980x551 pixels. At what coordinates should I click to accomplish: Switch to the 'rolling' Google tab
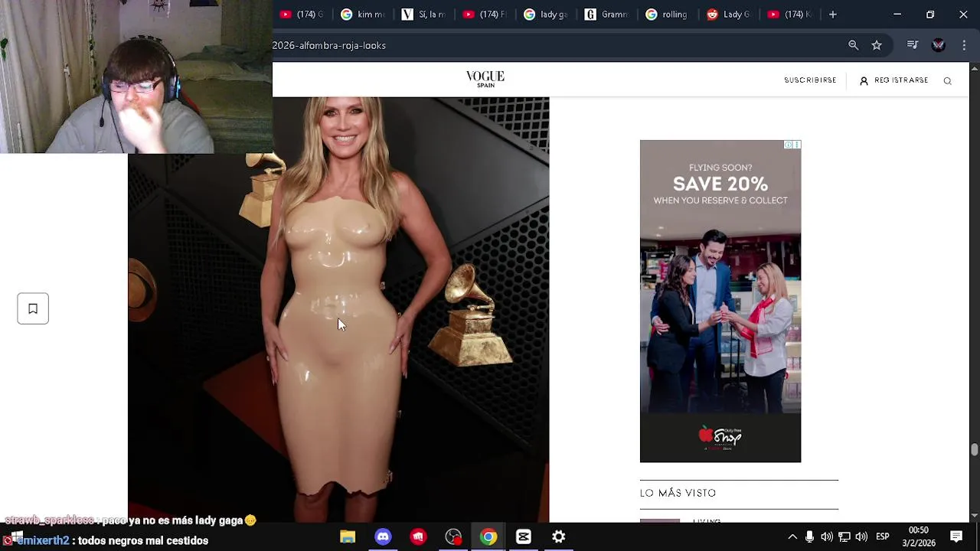click(669, 14)
